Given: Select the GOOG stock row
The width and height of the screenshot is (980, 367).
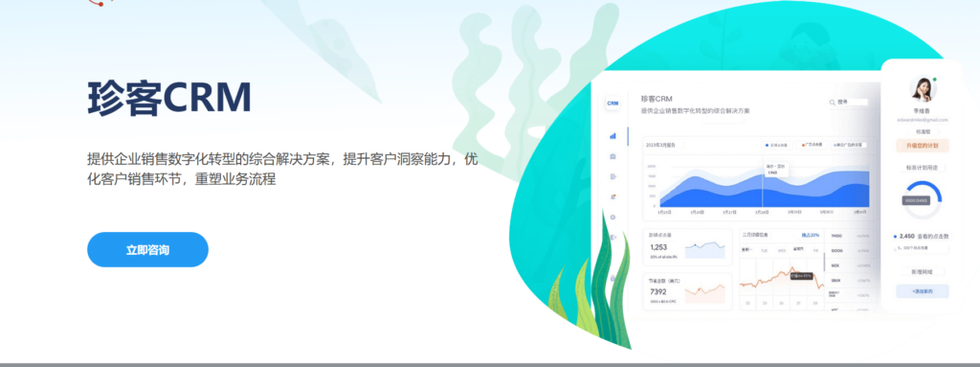Looking at the screenshot, I should click(x=850, y=250).
